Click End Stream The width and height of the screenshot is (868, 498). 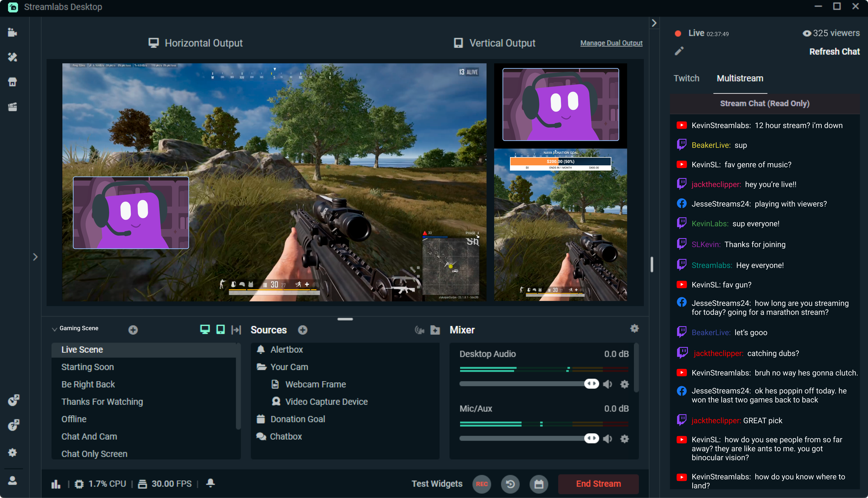[x=598, y=484]
